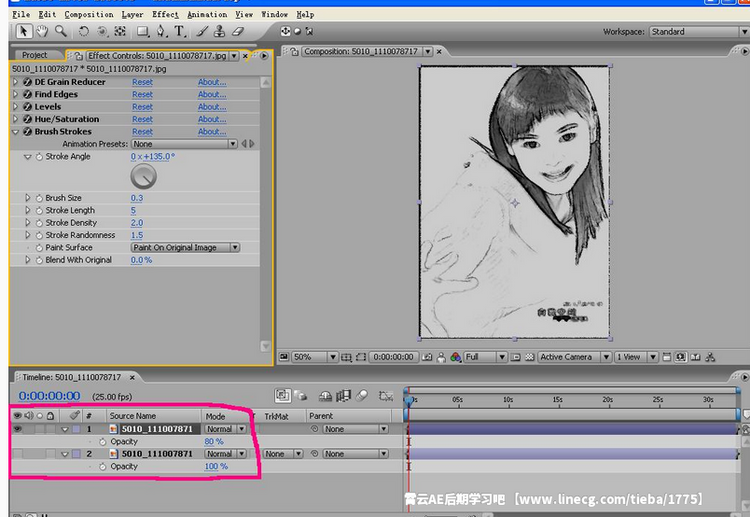The image size is (750, 517).
Task: Switch to the Project tab
Action: click(x=35, y=55)
